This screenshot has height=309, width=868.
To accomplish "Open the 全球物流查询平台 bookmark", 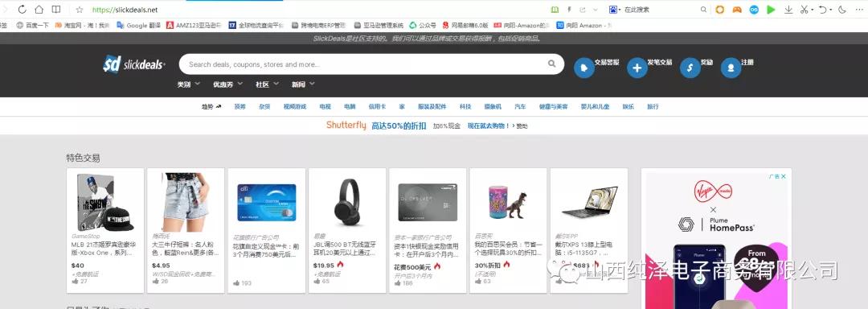I will (x=256, y=25).
